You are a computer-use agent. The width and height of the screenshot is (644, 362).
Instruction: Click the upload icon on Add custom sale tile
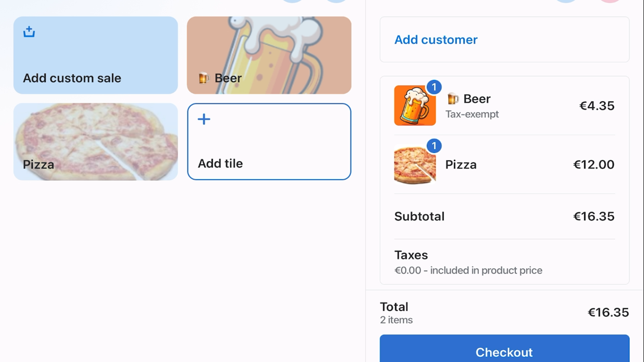coord(29,31)
